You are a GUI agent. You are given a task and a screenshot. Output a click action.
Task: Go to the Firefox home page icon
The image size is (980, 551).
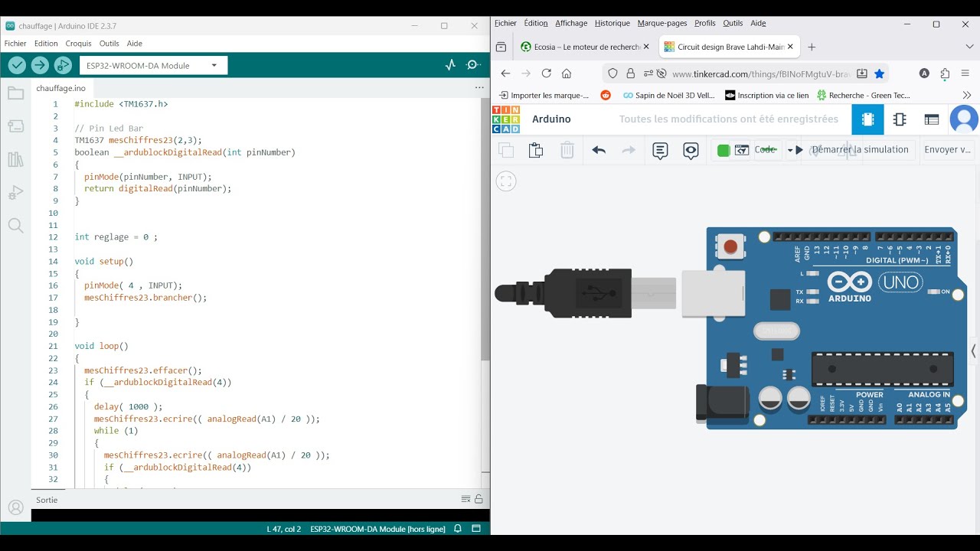click(x=567, y=73)
